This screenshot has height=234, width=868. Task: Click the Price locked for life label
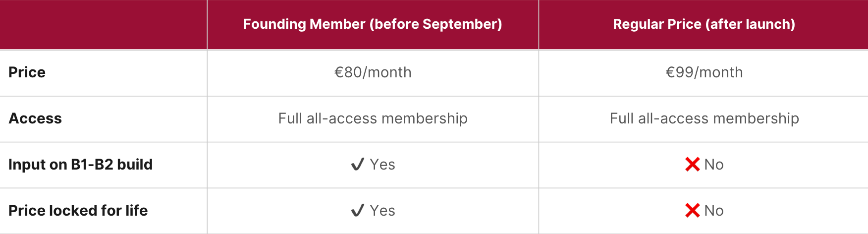pos(78,211)
